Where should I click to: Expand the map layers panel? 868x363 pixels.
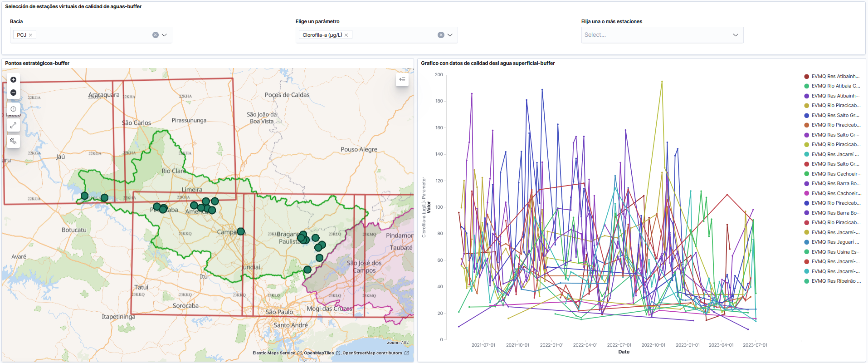[x=402, y=80]
